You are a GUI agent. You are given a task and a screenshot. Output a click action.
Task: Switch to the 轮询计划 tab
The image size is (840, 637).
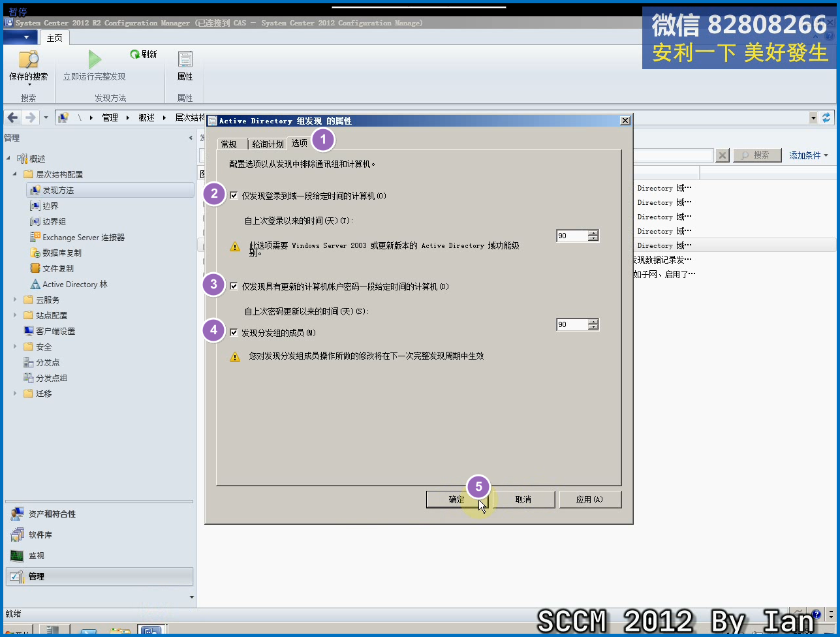coord(268,144)
